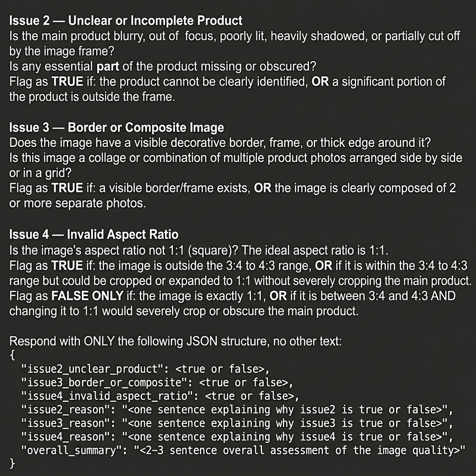
Task: Click the "Issue 3 — Border or Composite Image" heading
Action: click(117, 127)
